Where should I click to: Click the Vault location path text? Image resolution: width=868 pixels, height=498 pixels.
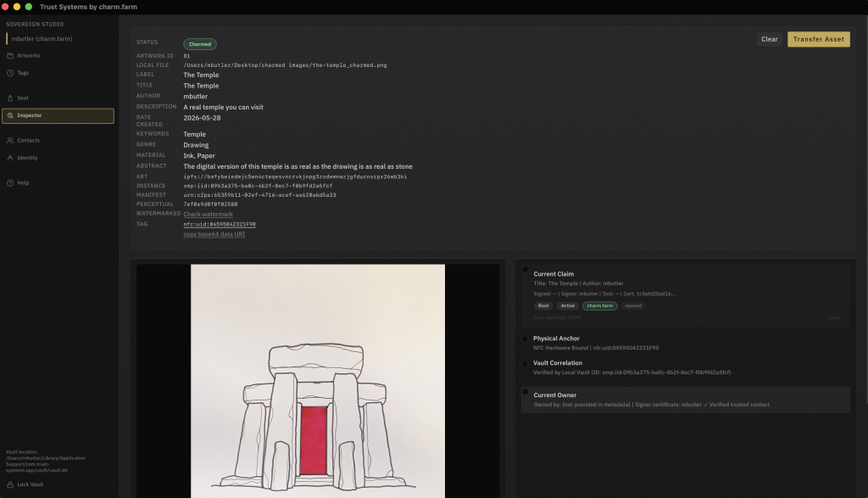46,462
